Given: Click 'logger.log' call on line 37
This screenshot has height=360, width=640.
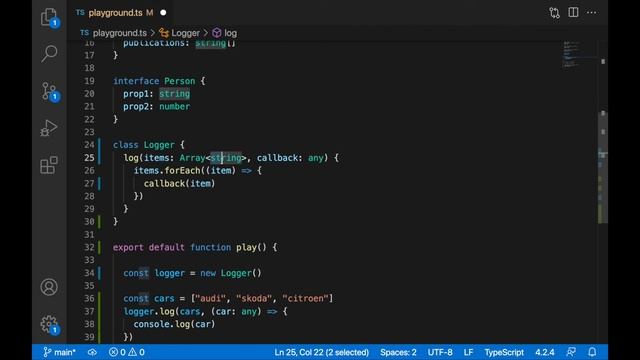Looking at the screenshot, I should point(149,311).
